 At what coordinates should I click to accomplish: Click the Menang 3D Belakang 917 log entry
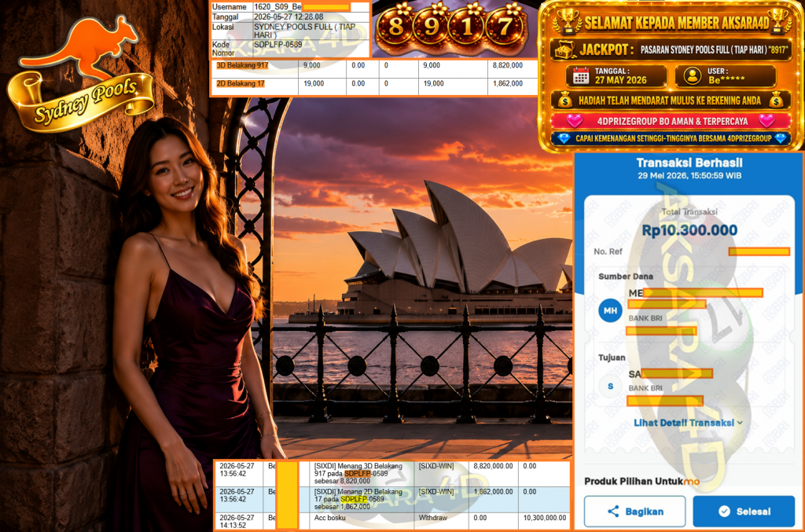358,474
